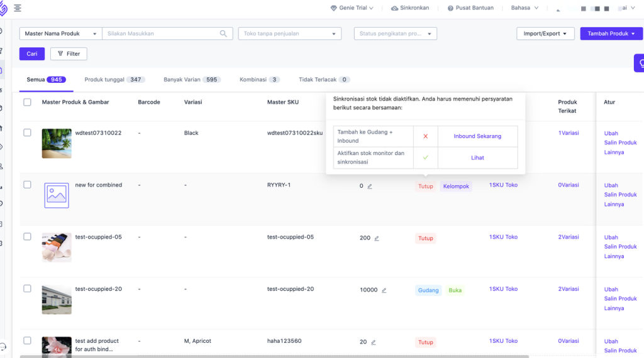Expand the Tambah Produk dropdown
Viewport: 644px width, 358px height.
(x=611, y=34)
